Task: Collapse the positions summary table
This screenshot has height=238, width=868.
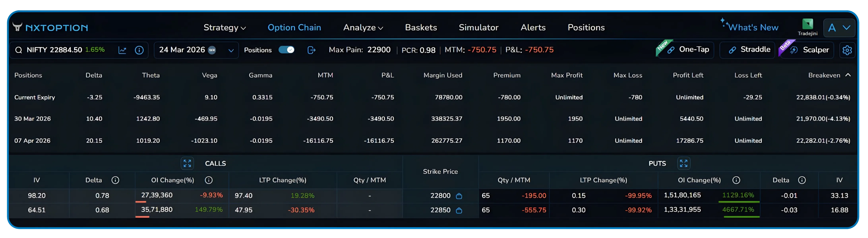Action: point(848,75)
